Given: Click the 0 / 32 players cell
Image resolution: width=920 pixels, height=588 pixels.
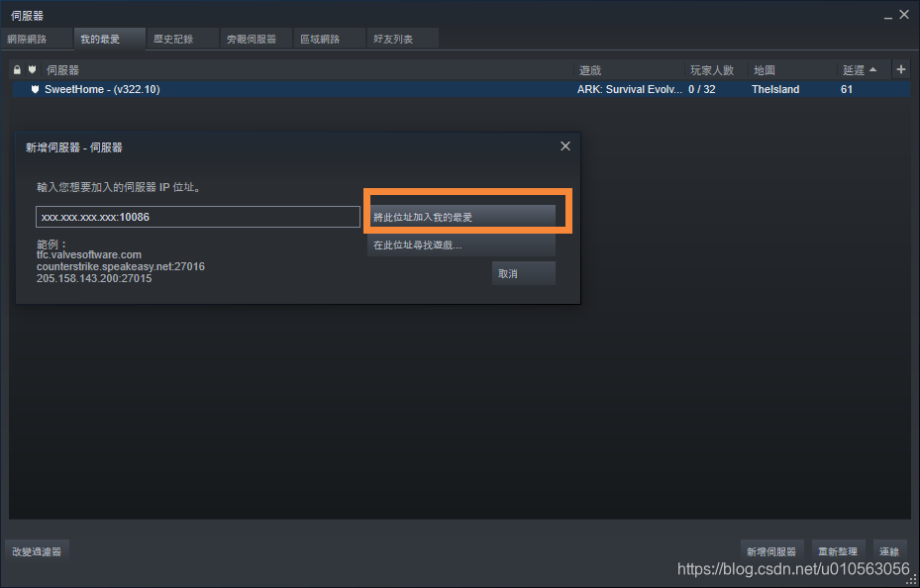Looking at the screenshot, I should [x=702, y=89].
